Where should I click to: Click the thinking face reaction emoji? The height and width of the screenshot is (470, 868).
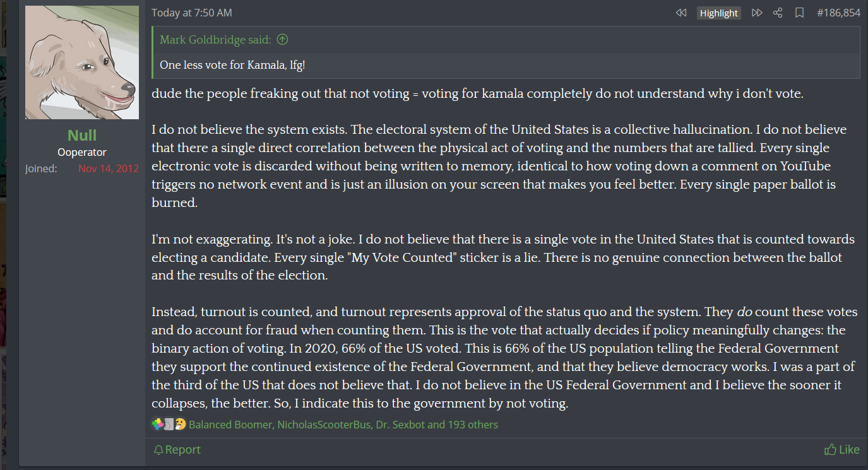click(x=181, y=425)
